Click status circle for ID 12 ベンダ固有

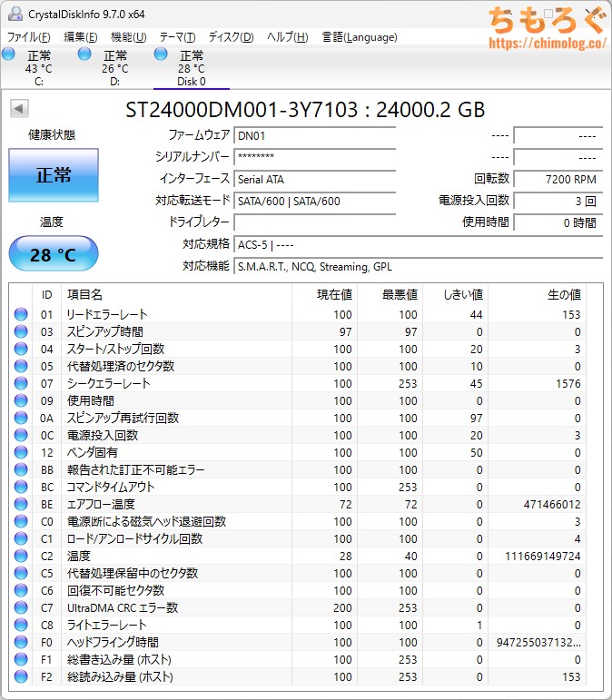[21, 452]
